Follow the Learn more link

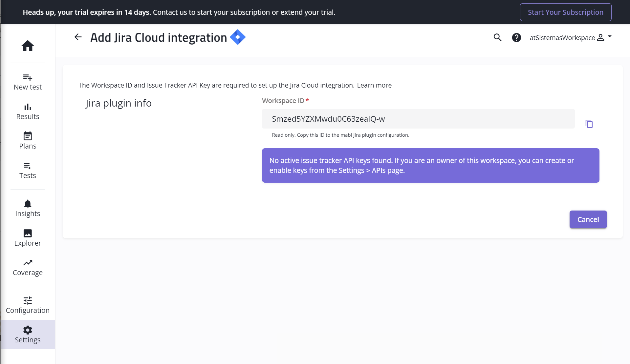(374, 85)
